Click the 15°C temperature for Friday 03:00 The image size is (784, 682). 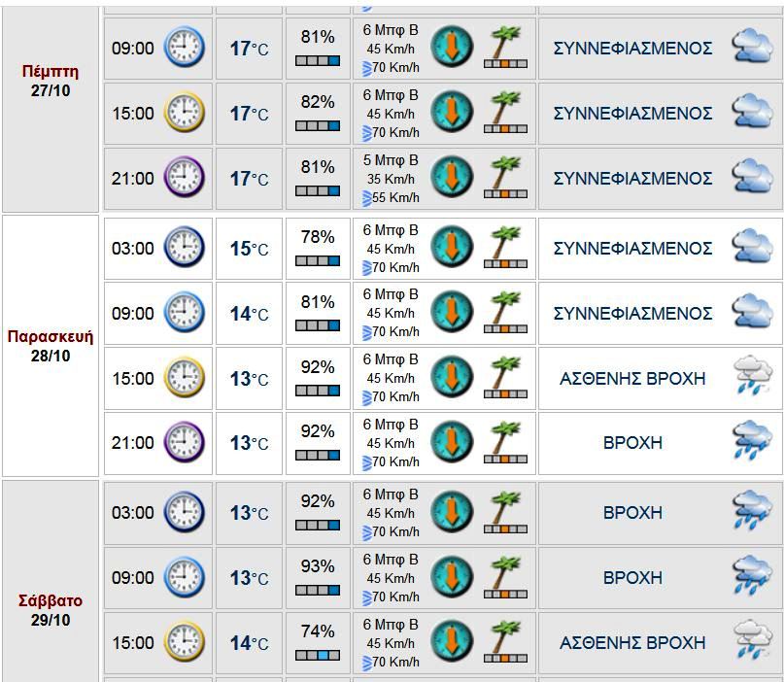coord(249,249)
